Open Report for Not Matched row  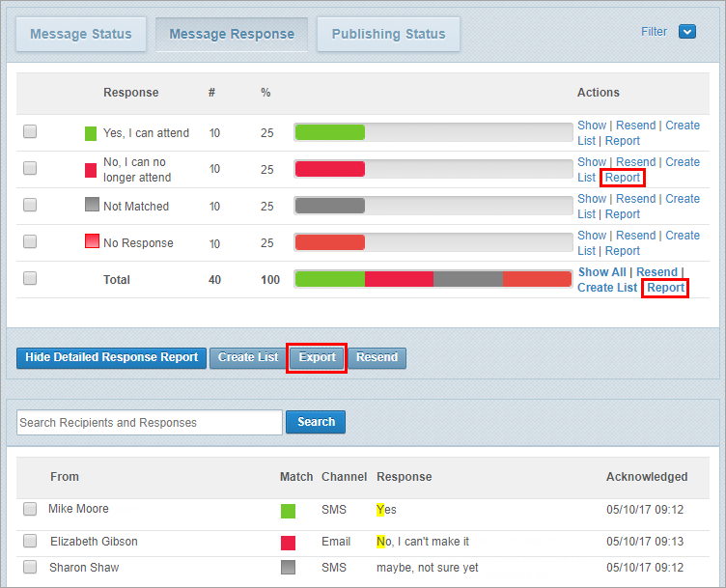pyautogui.click(x=623, y=214)
